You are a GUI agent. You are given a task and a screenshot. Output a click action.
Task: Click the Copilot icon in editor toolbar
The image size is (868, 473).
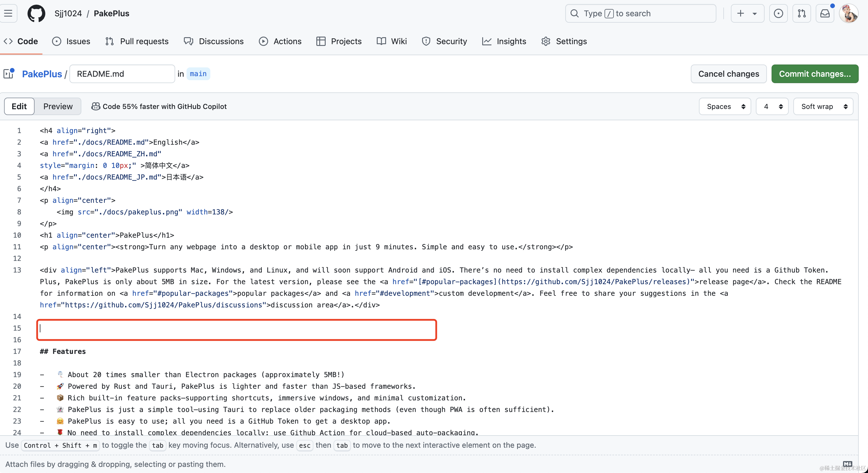click(96, 106)
